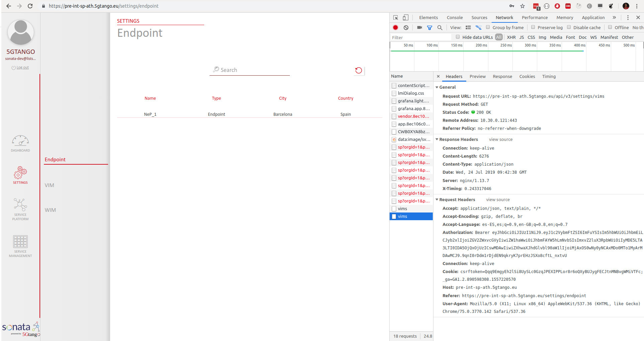Collapse the Request Headers section
Screen dimensions: 644x341
(437, 199)
